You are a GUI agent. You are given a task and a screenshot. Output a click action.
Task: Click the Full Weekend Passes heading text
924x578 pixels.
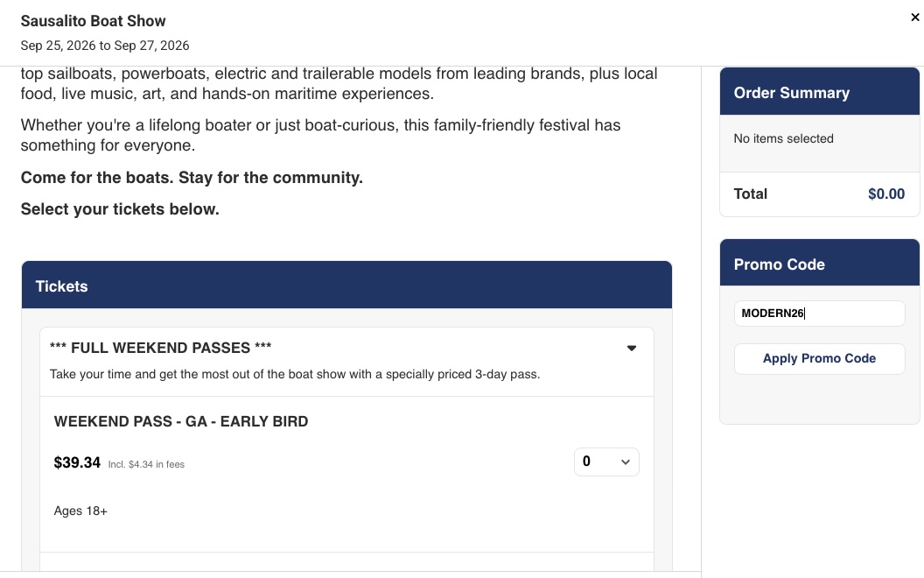[160, 348]
